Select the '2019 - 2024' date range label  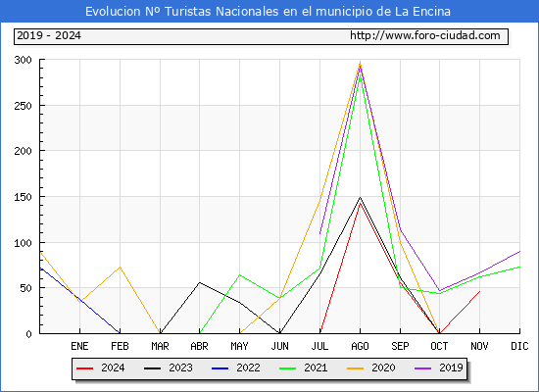49,35
